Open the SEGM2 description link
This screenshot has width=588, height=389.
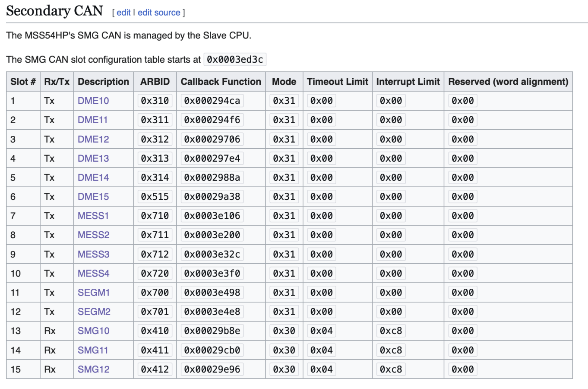pos(93,311)
